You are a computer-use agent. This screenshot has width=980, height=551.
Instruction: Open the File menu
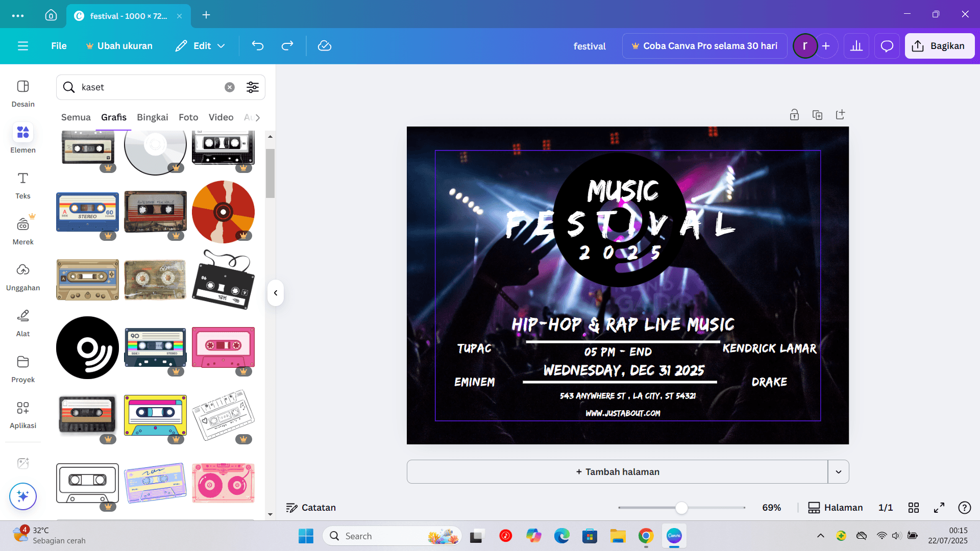coord(59,46)
